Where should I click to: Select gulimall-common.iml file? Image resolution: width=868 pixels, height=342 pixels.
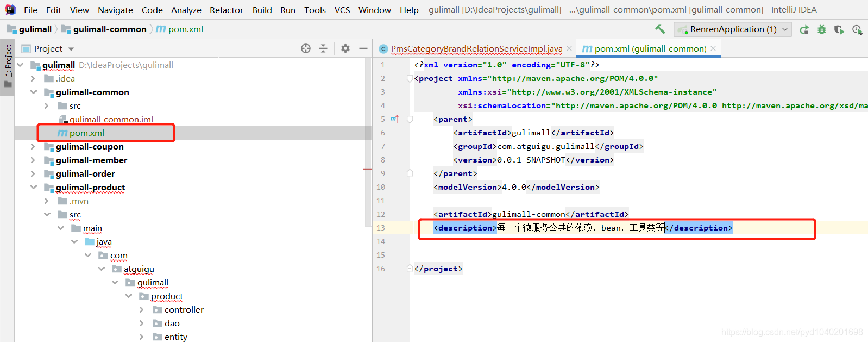(111, 119)
